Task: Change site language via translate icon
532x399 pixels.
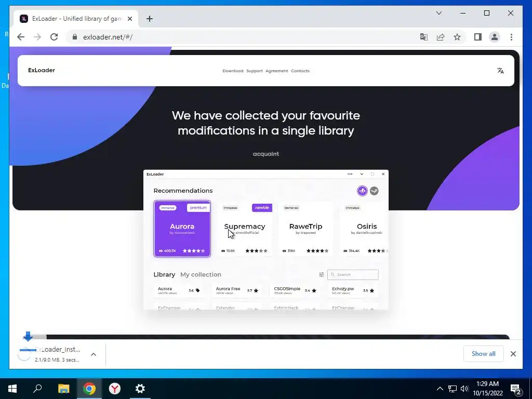Action: pos(500,71)
